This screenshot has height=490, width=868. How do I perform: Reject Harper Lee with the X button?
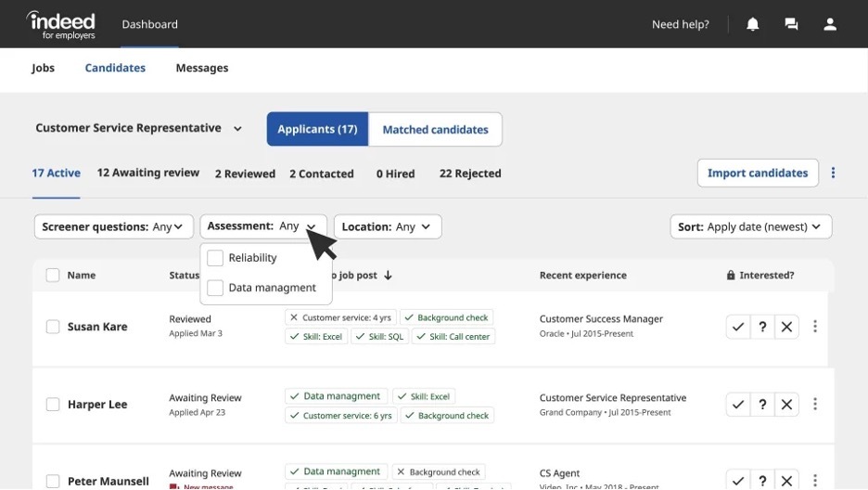786,405
